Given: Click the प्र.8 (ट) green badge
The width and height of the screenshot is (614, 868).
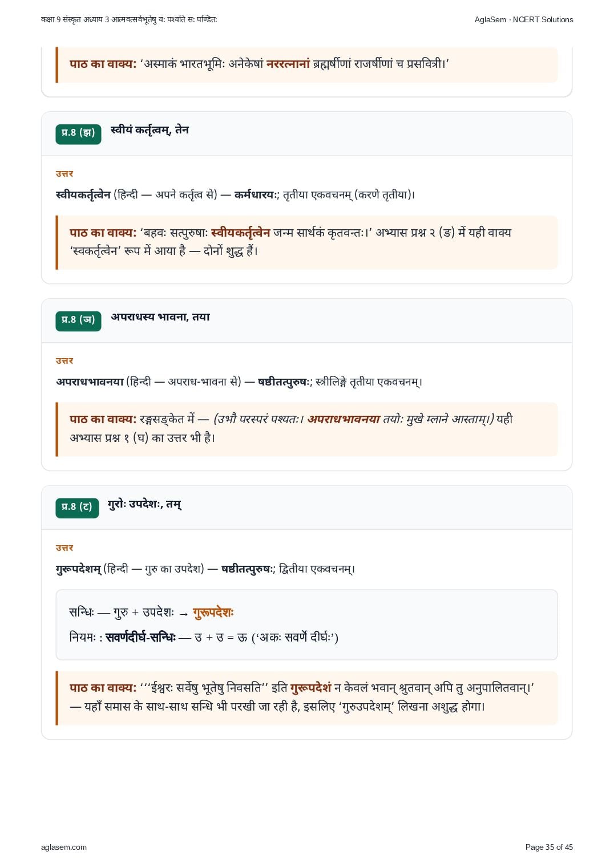Looking at the screenshot, I should (x=77, y=508).
